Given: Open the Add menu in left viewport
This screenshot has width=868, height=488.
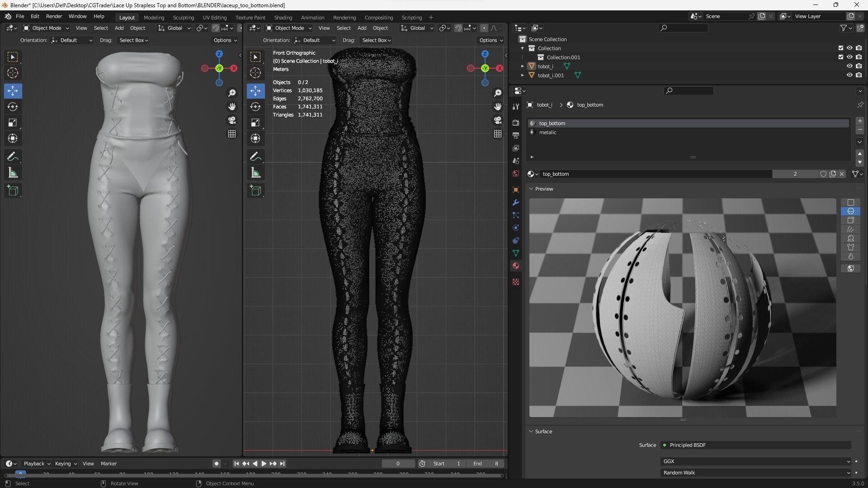Looking at the screenshot, I should [119, 28].
